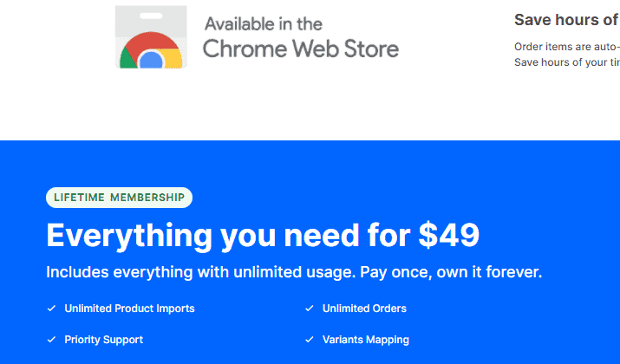
Task: Select the LIFETIME MEMBERSHIP badge
Action: (119, 198)
